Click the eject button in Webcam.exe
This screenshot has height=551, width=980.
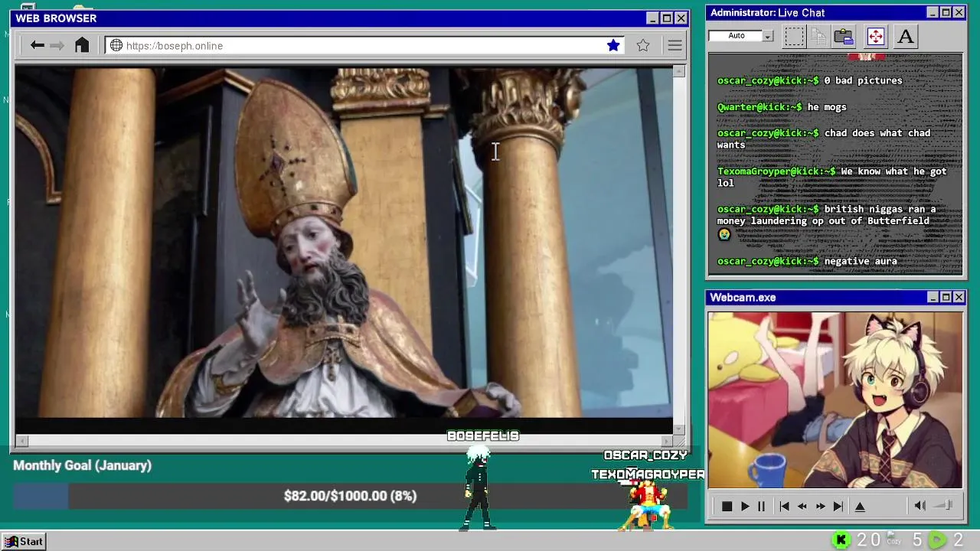point(860,507)
